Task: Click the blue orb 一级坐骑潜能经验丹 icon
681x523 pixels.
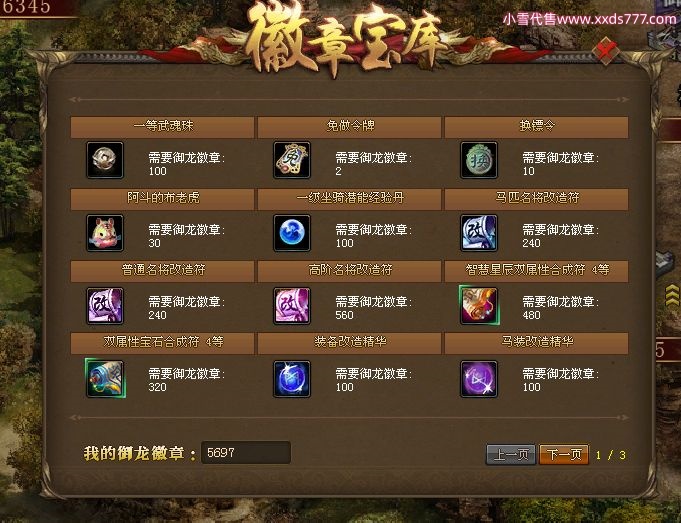Action: coord(292,233)
